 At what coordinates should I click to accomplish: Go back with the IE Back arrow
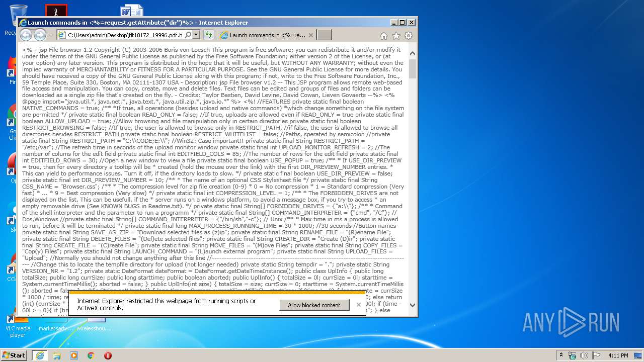click(x=26, y=35)
